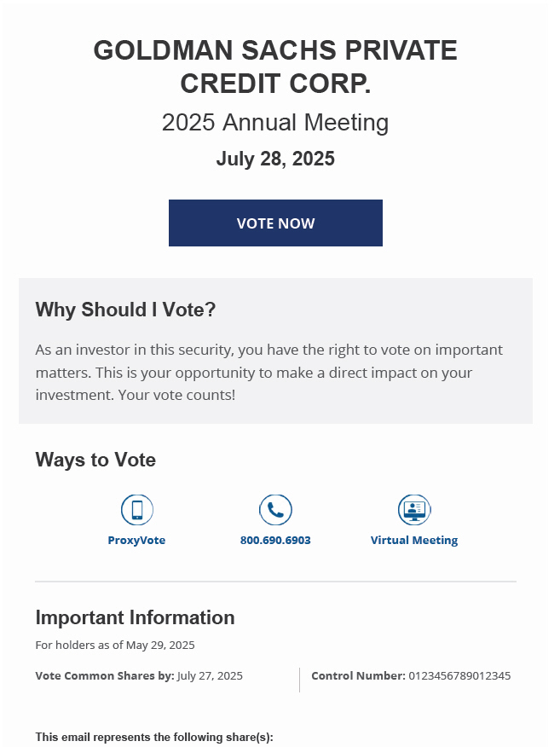
Task: Click the Ways to Vote heading
Action: (x=95, y=460)
